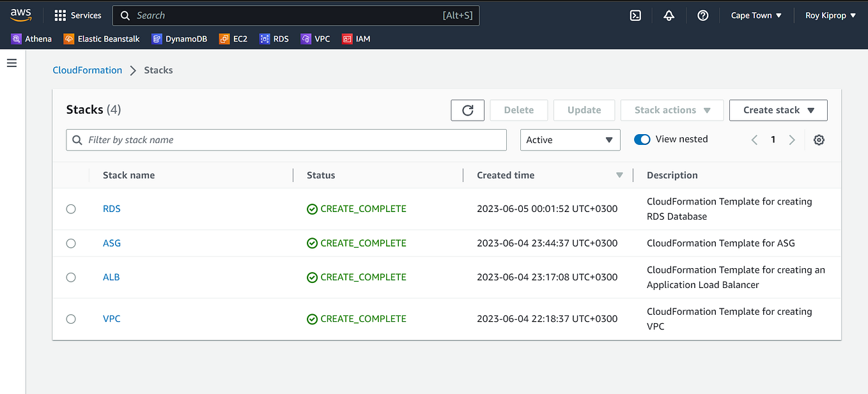Open the Stack actions dropdown
The width and height of the screenshot is (868, 394).
672,110
